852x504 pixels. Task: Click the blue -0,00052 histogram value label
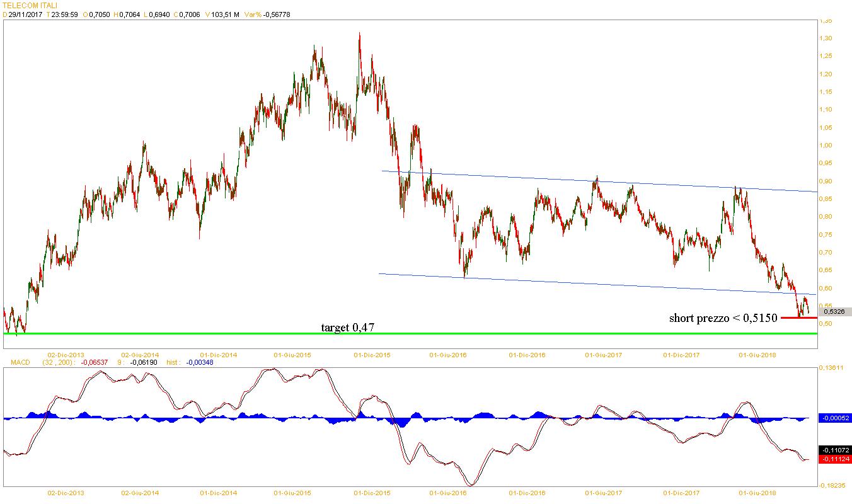coord(834,418)
